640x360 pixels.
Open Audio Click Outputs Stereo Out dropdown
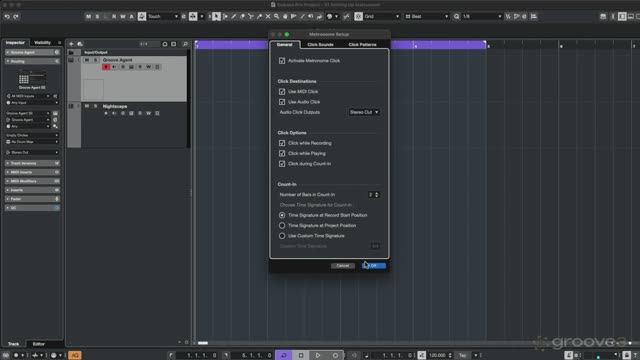(x=364, y=112)
